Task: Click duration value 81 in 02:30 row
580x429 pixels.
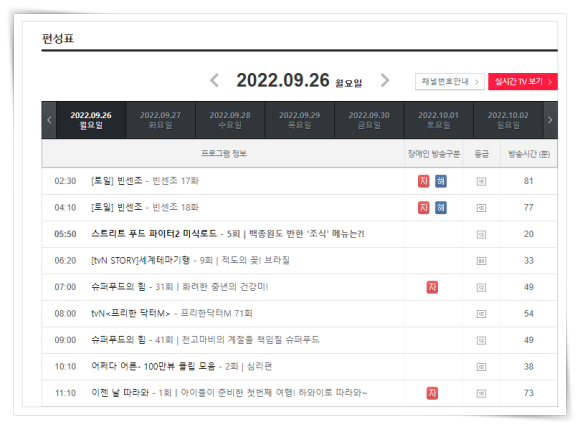Action: click(528, 181)
